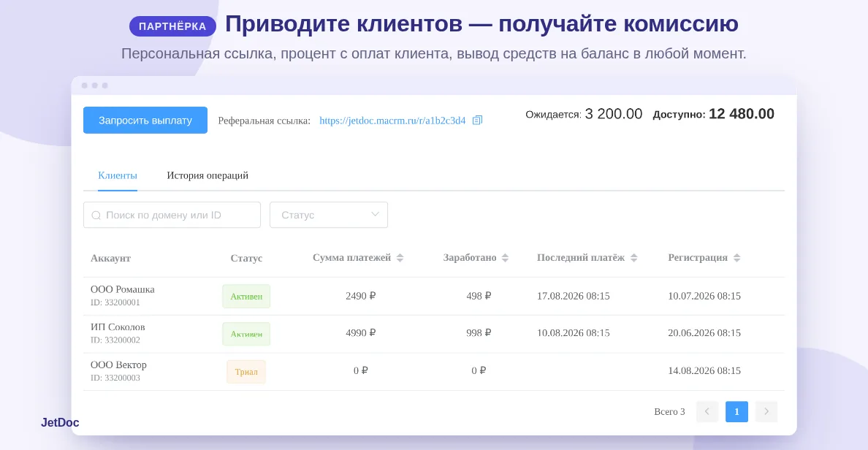The height and width of the screenshot is (450, 868).
Task: Click the Аккаунт column header
Action: [111, 258]
